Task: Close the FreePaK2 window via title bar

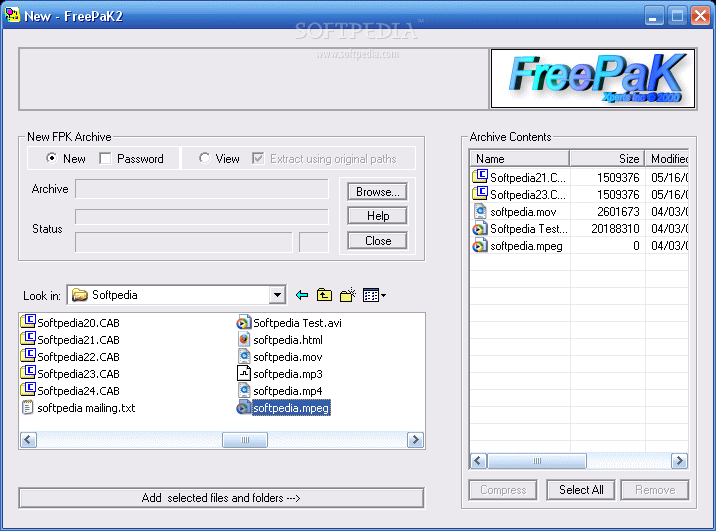Action: pyautogui.click(x=700, y=16)
